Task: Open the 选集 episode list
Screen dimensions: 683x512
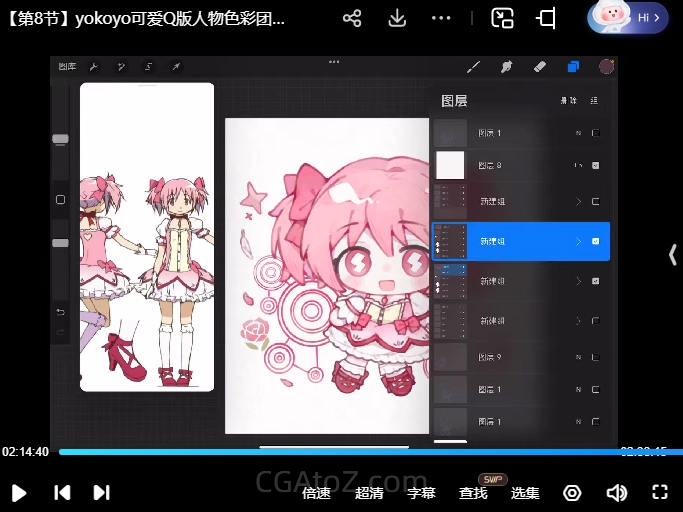Action: coord(525,492)
